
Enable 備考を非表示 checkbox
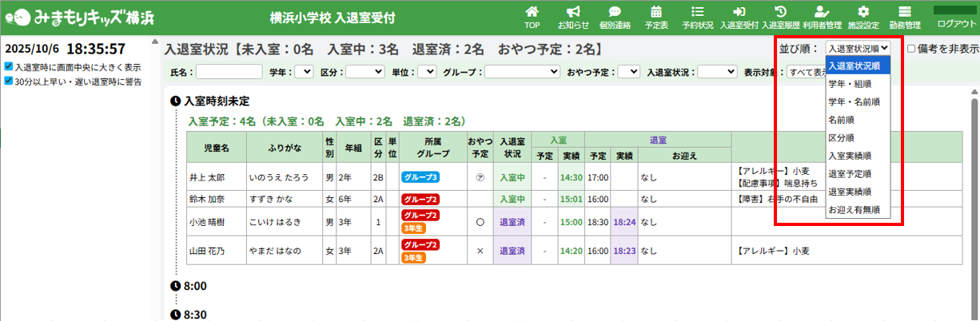(911, 49)
